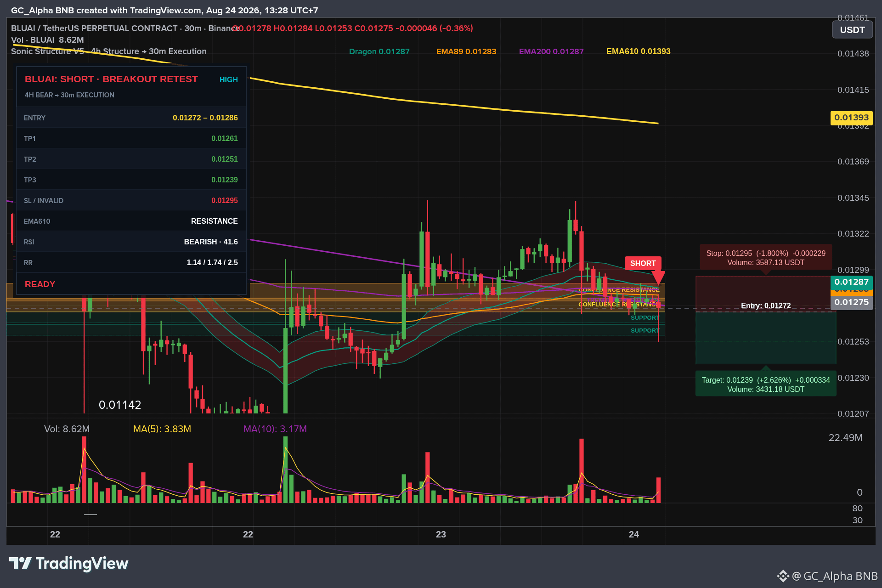Click the red down arrow under SHORT
The image size is (882, 588).
(658, 278)
